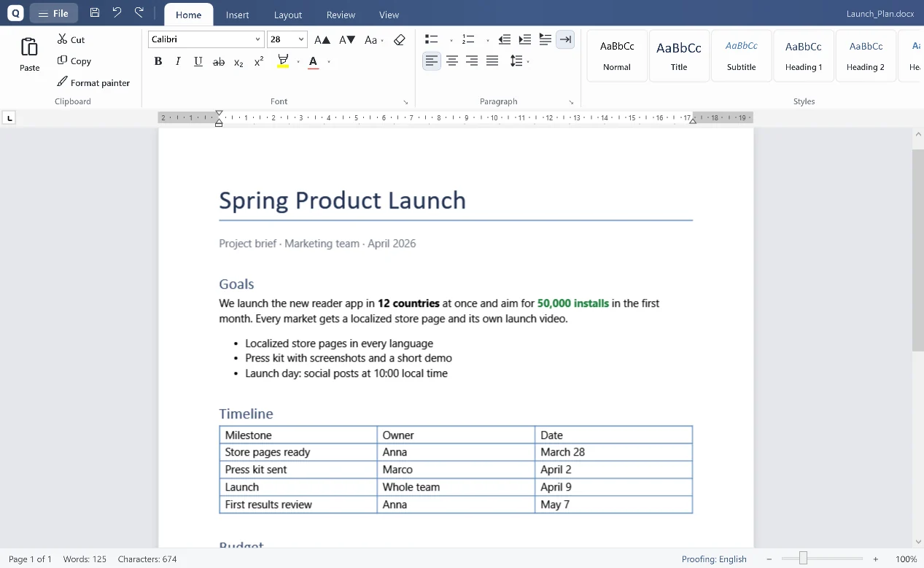The height and width of the screenshot is (568, 924).
Task: Toggle underline formatting
Action: pyautogui.click(x=198, y=61)
